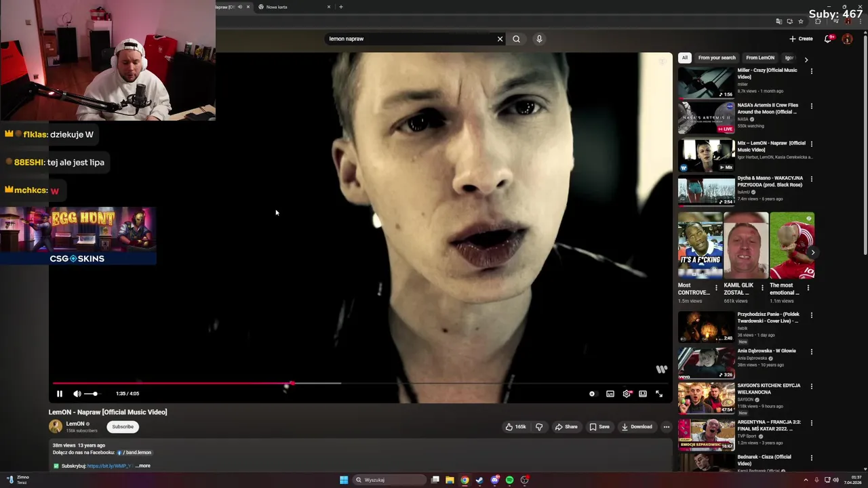868x488 pixels.
Task: Click into the 'lemon napraw' search field
Action: (410, 39)
